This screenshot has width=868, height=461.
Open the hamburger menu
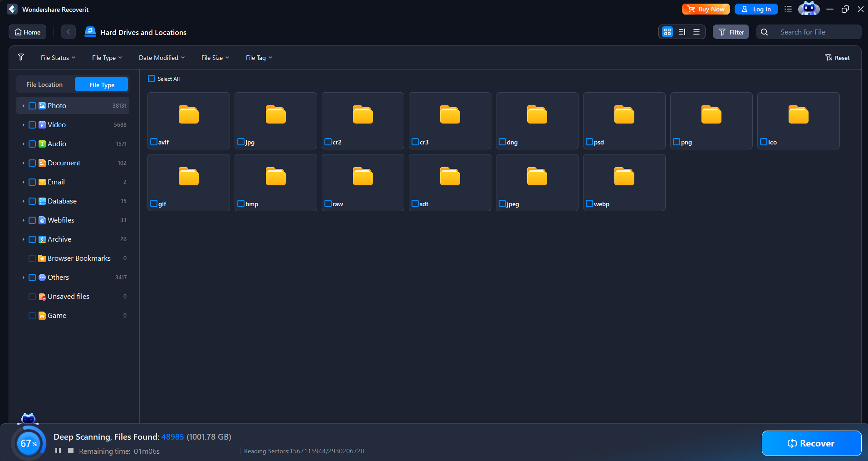coord(788,9)
